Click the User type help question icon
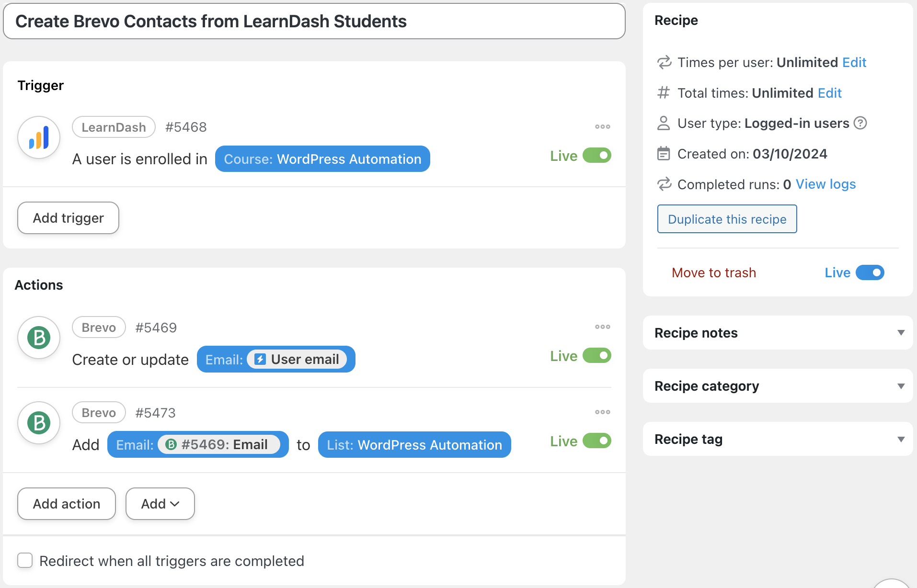This screenshot has height=588, width=917. point(860,124)
